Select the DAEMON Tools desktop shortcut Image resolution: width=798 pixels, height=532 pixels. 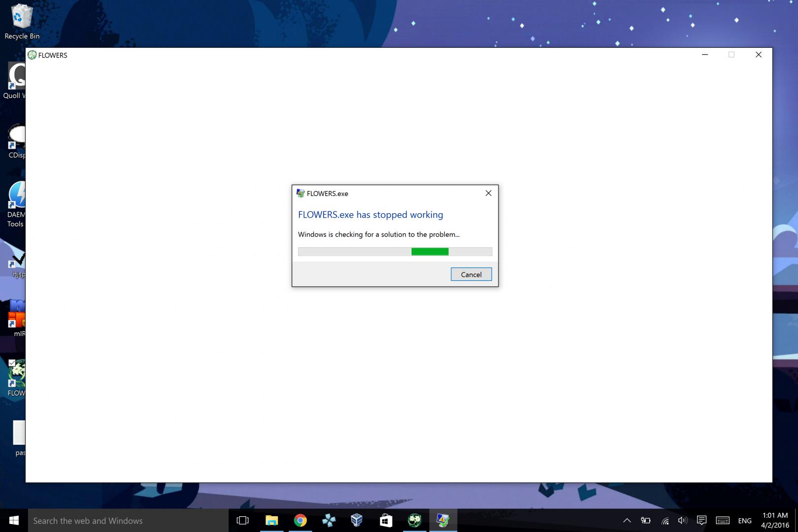(x=16, y=204)
